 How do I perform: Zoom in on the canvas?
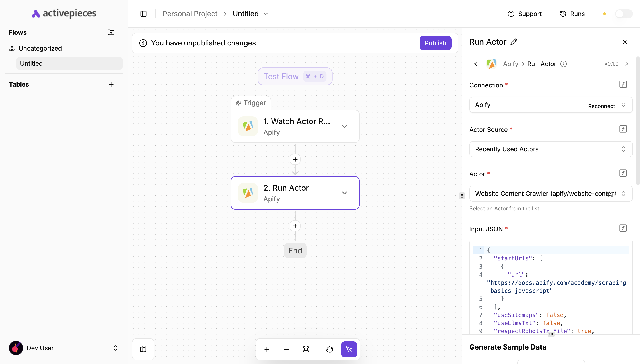pyautogui.click(x=267, y=349)
